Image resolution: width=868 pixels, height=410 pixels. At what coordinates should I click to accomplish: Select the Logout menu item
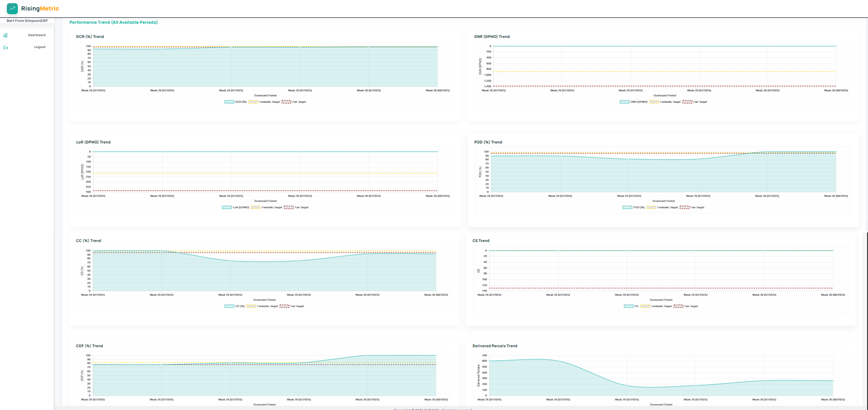pyautogui.click(x=39, y=47)
